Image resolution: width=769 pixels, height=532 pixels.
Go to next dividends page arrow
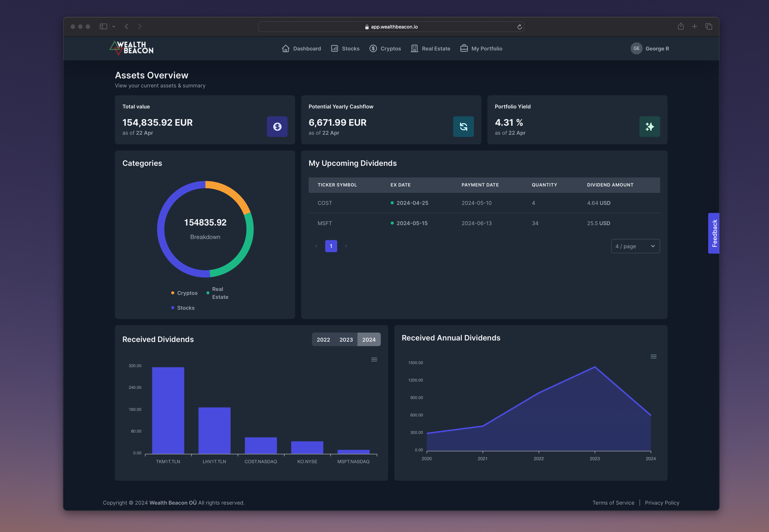(346, 246)
